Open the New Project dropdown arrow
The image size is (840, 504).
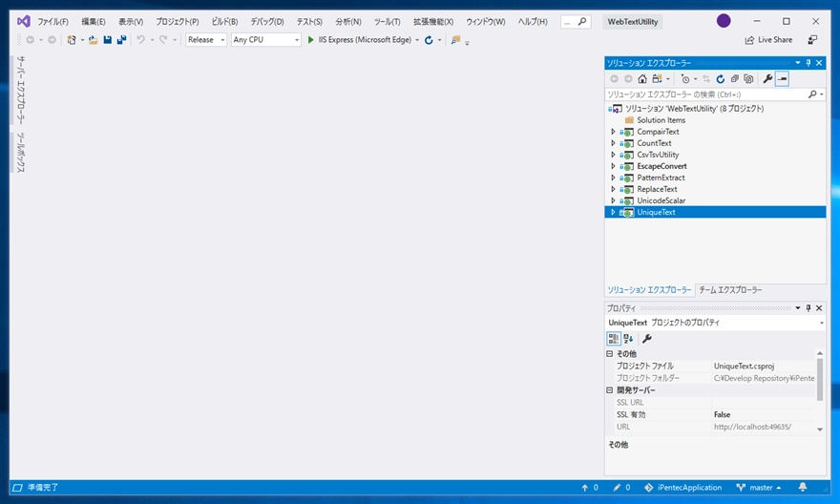pyautogui.click(x=82, y=40)
